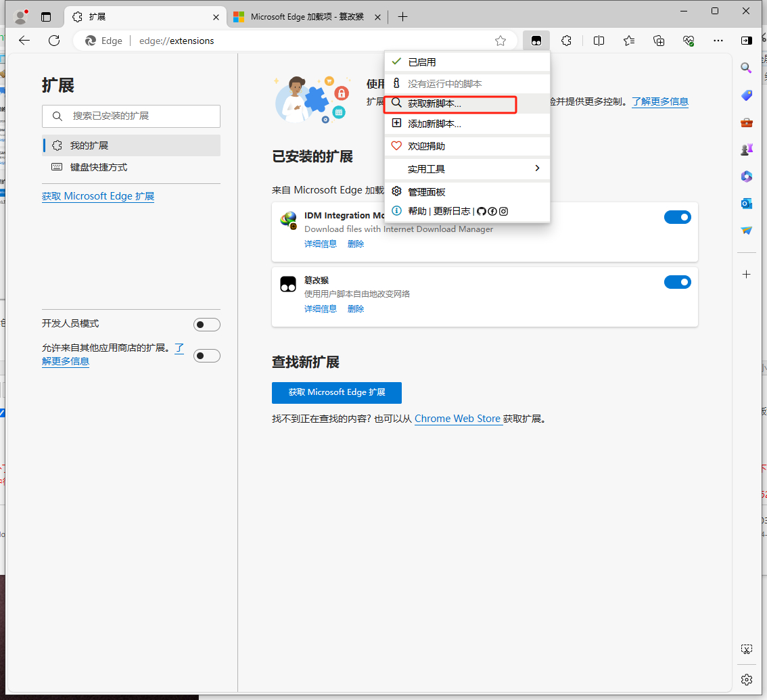Open the Edge settings and more menu

click(718, 41)
